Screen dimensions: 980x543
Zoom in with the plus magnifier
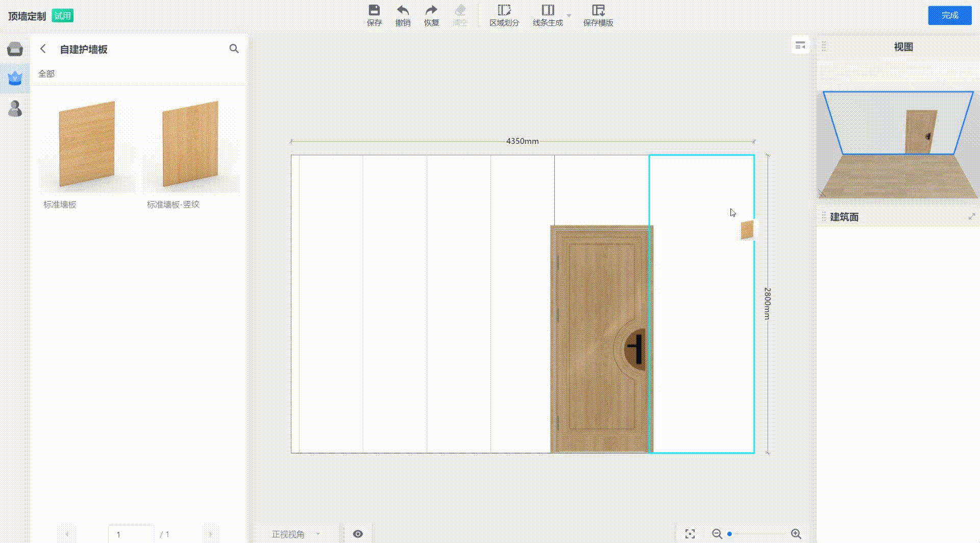click(796, 534)
